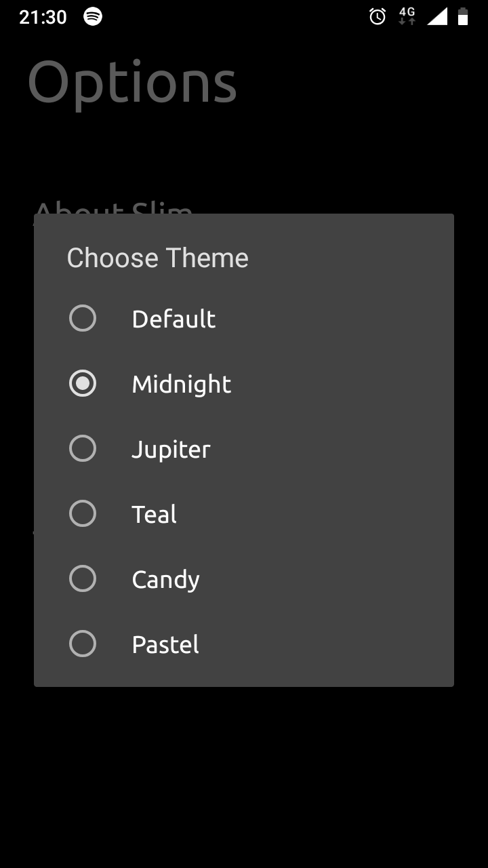The height and width of the screenshot is (868, 488).
Task: Pick the Candy radio button
Action: [x=83, y=579]
